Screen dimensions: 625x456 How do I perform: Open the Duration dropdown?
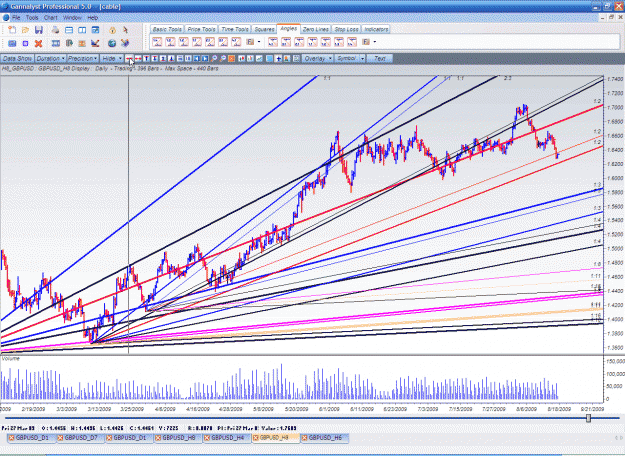coord(50,59)
